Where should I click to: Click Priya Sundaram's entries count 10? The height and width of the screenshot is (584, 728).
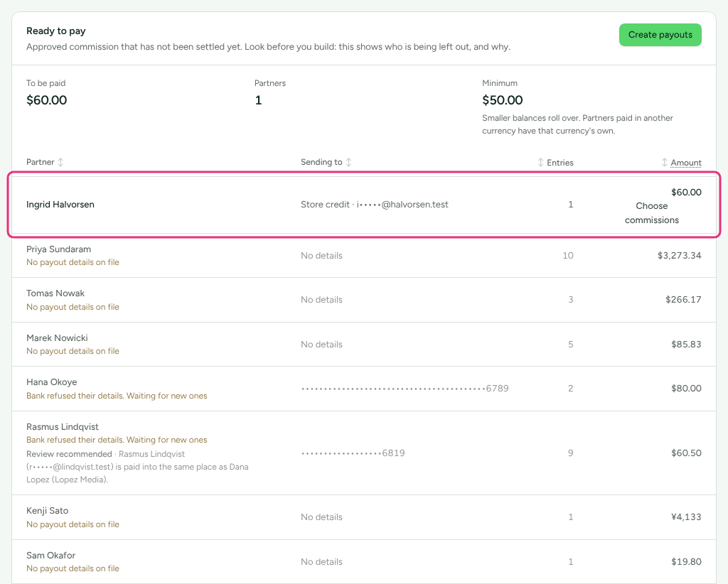[568, 256]
